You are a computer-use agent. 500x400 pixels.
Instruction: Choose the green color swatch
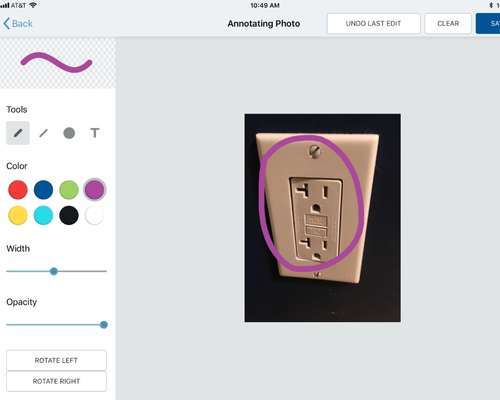(x=69, y=190)
